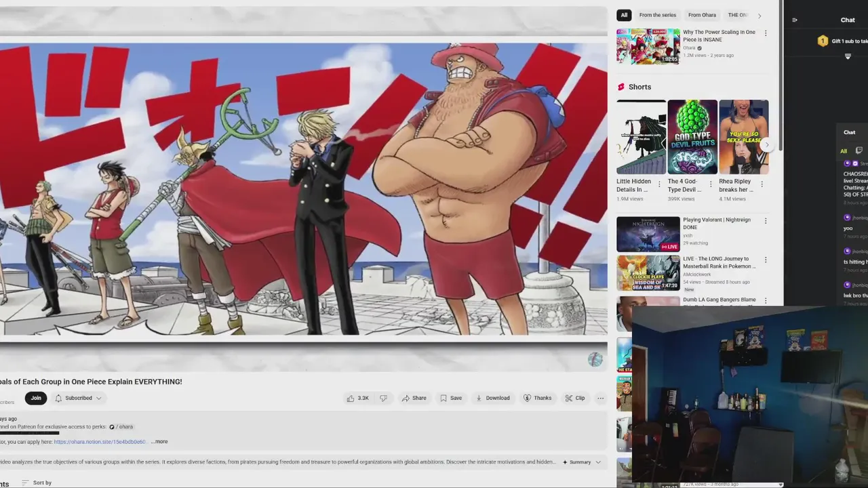Like the video with 3.3K likes
Viewport: 868px width, 488px height.
coord(357,398)
